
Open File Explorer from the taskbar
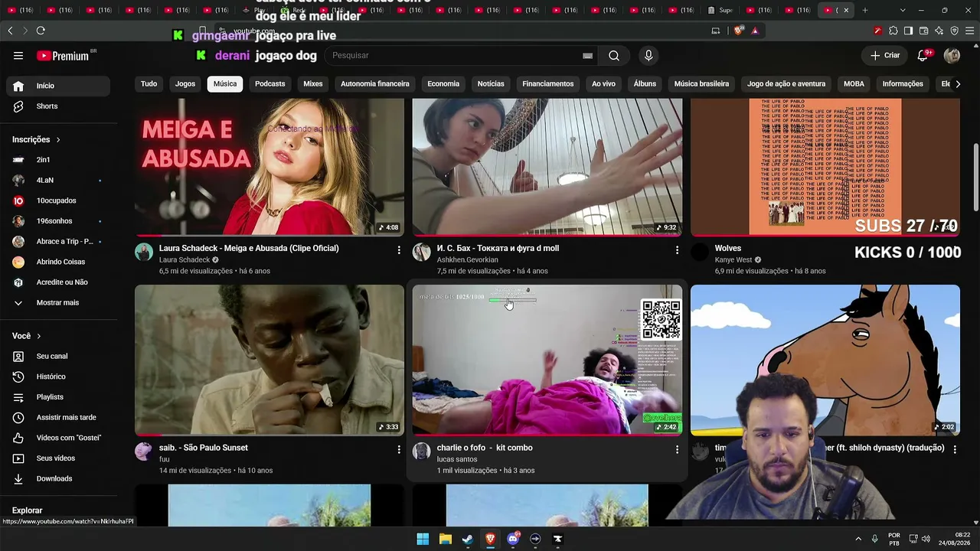[446, 539]
